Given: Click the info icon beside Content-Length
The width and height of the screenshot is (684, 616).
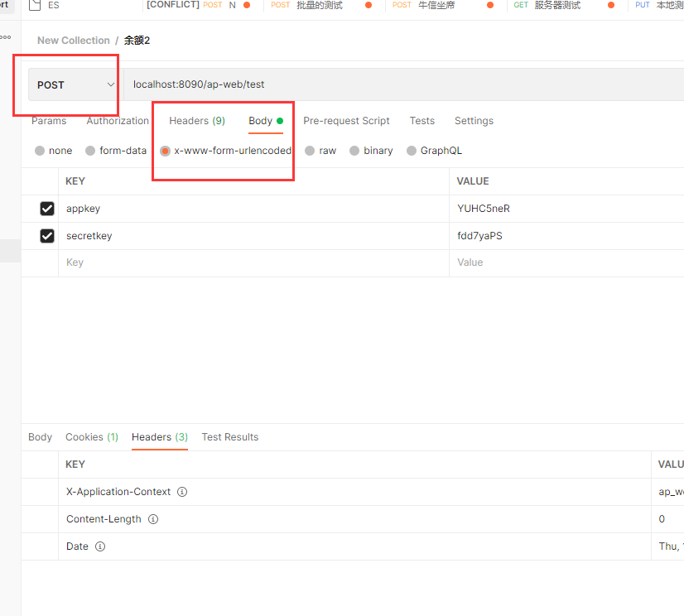Looking at the screenshot, I should pos(153,519).
